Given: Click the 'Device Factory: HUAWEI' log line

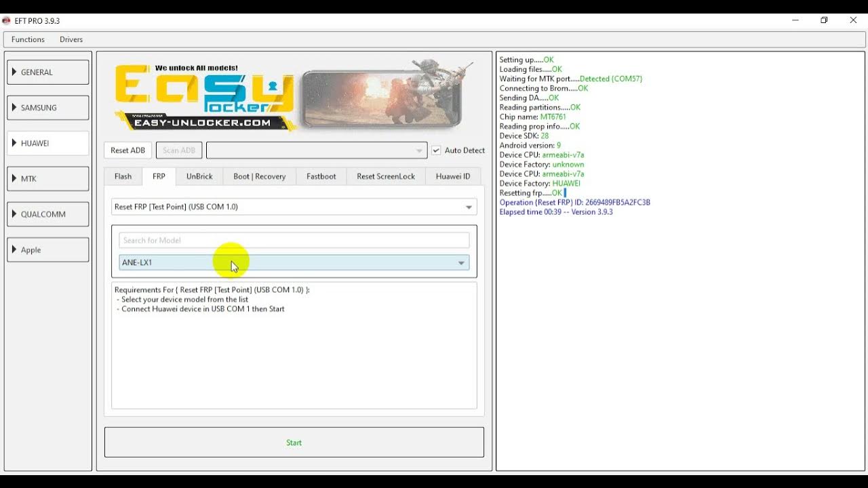Looking at the screenshot, I should (x=540, y=183).
